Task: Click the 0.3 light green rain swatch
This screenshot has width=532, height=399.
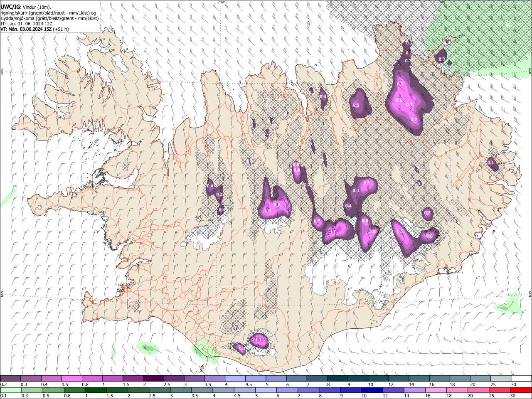Action: pyautogui.click(x=31, y=390)
